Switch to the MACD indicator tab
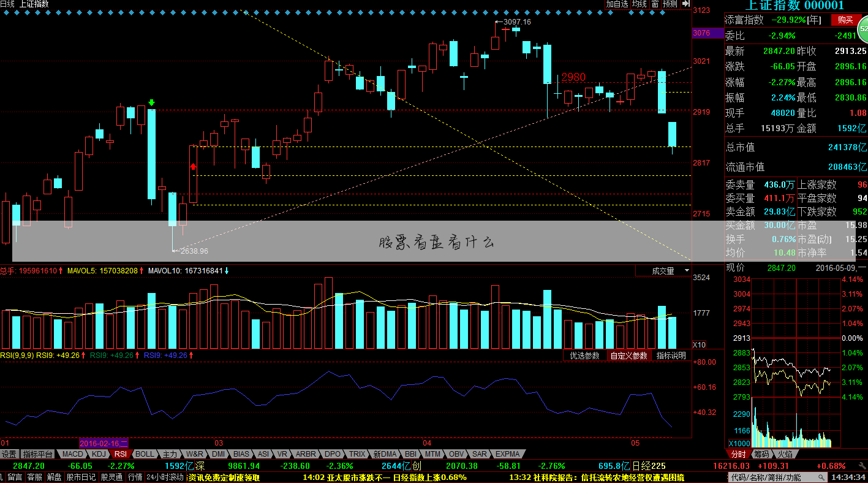868x483 pixels. tap(72, 454)
